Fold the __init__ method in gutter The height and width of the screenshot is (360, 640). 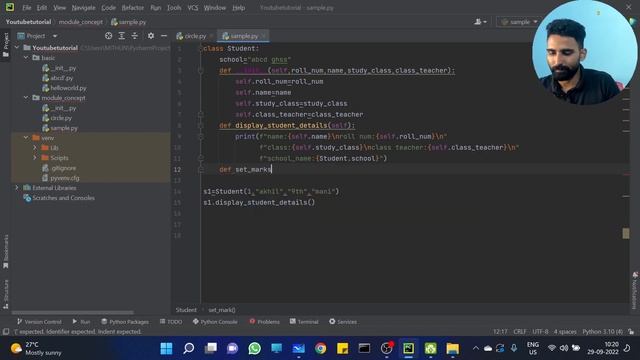200,71
